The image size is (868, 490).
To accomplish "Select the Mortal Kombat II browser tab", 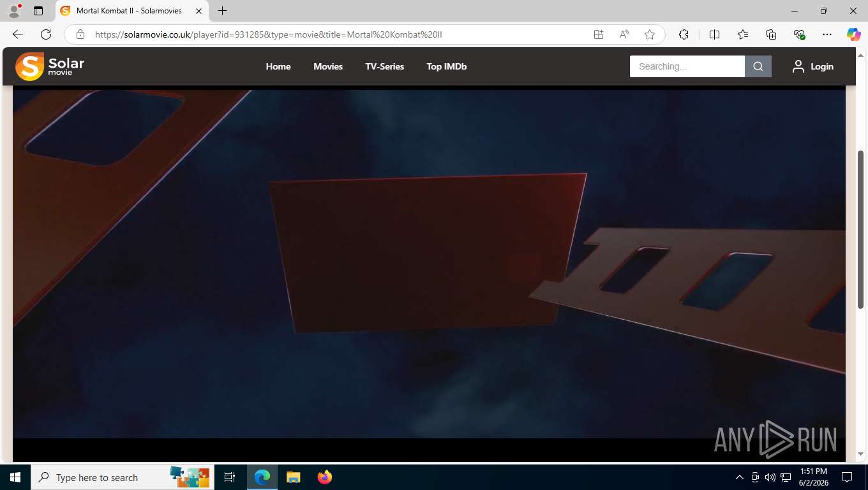I will tap(131, 11).
